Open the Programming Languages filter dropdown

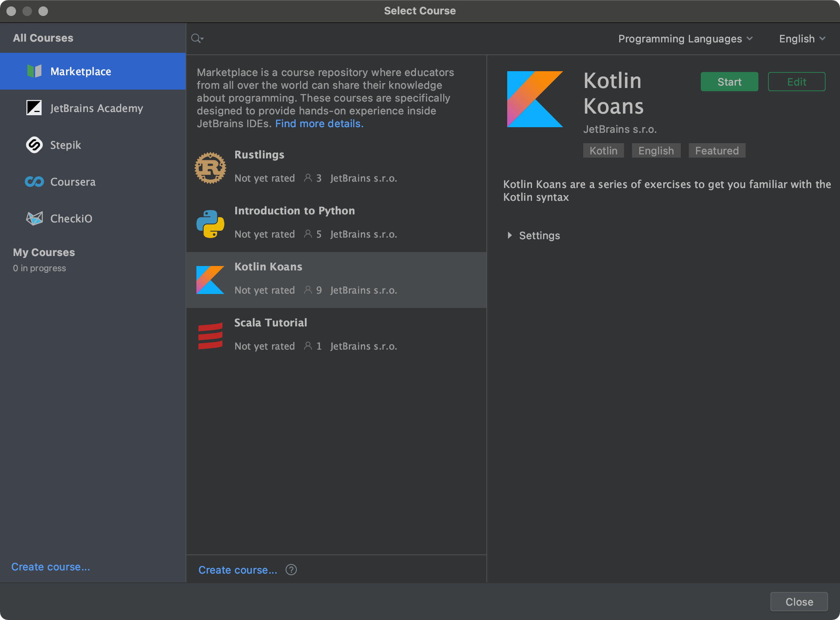pyautogui.click(x=686, y=39)
